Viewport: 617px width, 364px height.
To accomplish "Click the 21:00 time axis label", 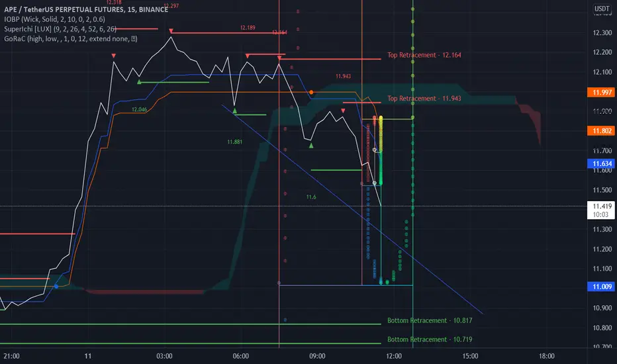I will [x=11, y=356].
